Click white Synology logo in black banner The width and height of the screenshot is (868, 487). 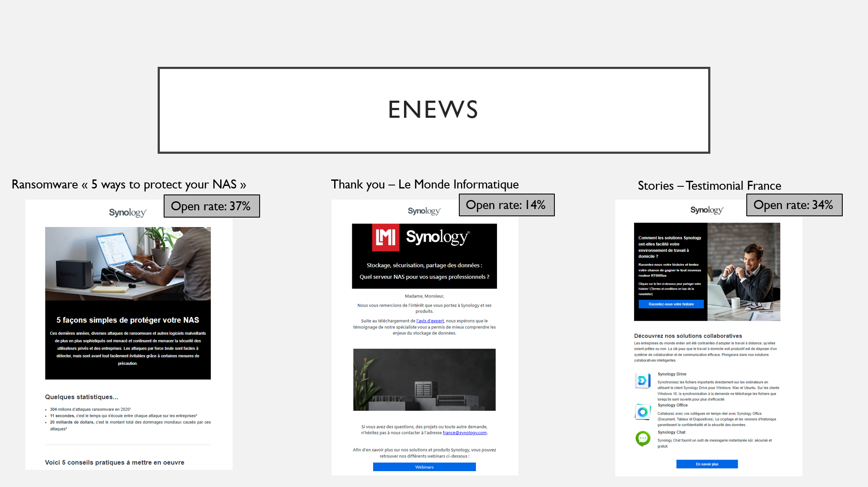coord(437,237)
